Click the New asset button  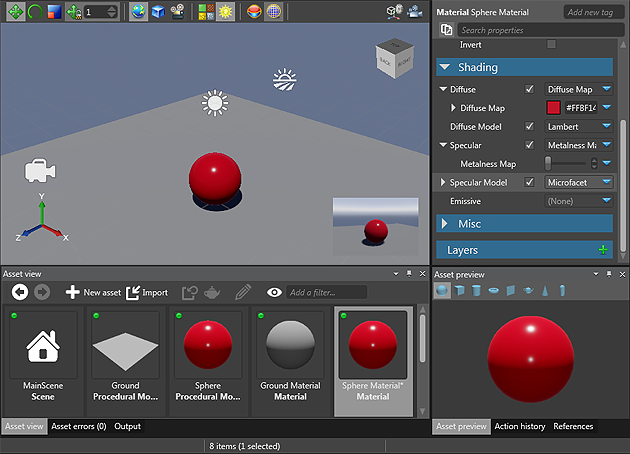pos(92,292)
